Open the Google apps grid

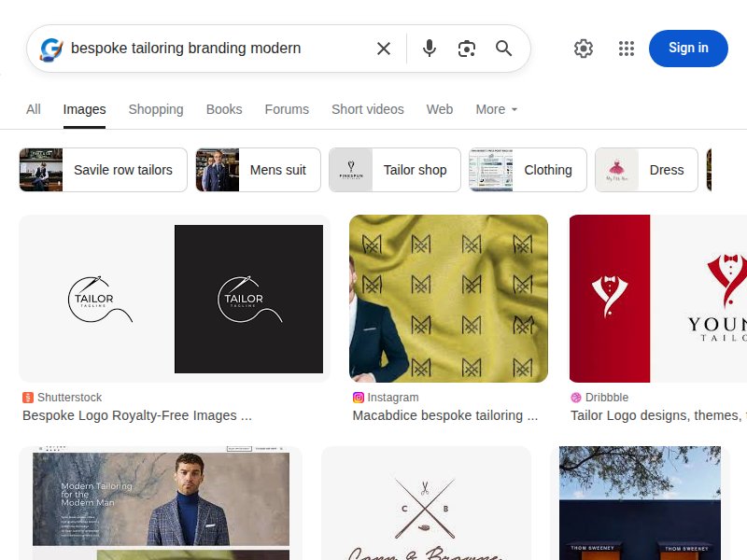point(627,49)
